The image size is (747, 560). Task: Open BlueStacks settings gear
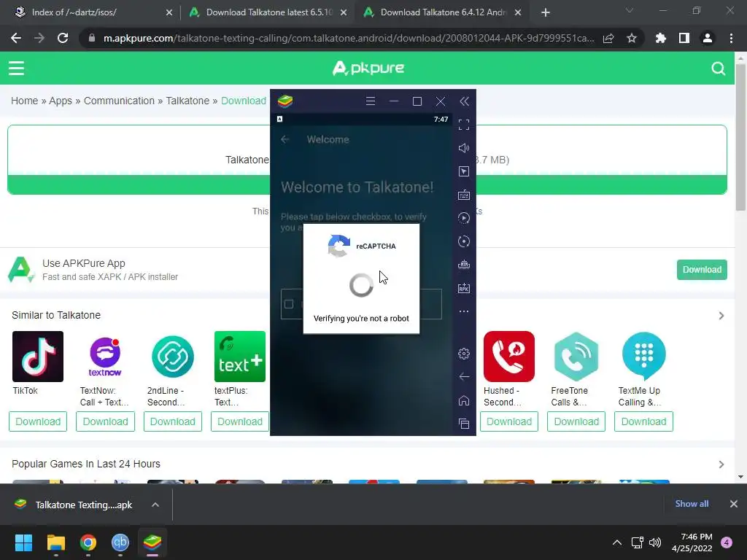[x=463, y=354]
